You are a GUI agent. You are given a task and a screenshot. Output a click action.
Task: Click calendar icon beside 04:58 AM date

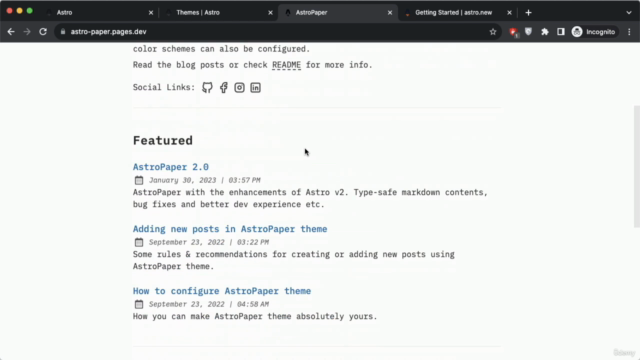tap(139, 304)
